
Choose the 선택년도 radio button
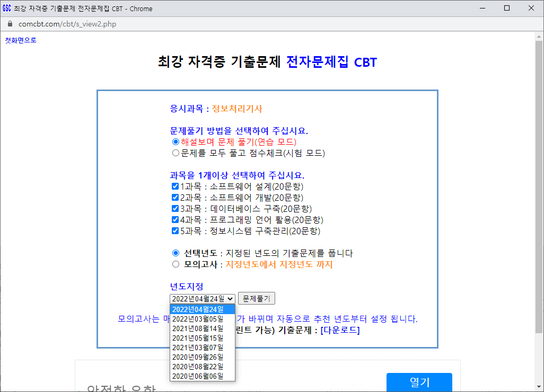[x=176, y=253]
